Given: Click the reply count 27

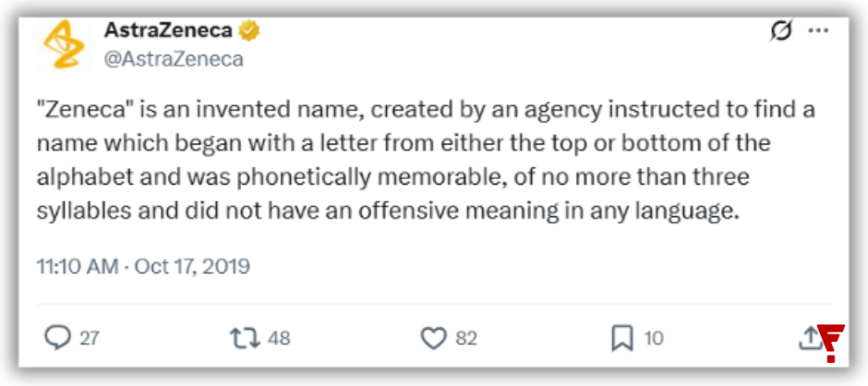Looking at the screenshot, I should coord(89,338).
